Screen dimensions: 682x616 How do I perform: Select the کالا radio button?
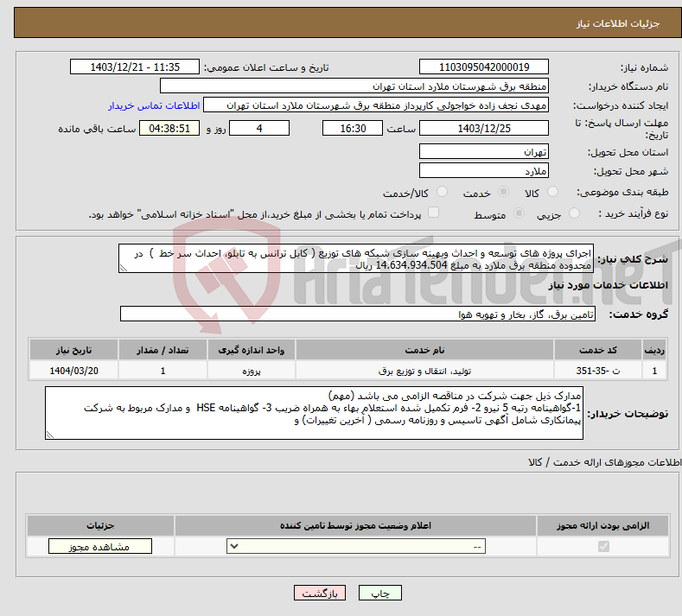(552, 192)
